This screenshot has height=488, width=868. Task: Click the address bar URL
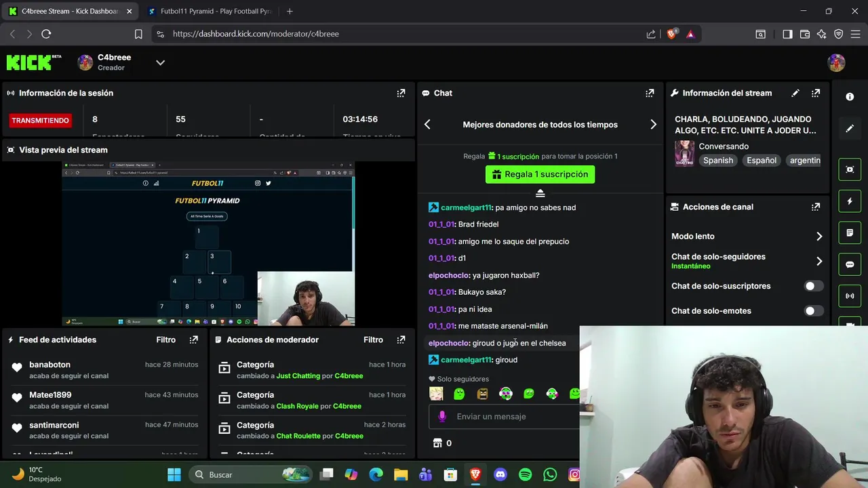pyautogui.click(x=256, y=34)
